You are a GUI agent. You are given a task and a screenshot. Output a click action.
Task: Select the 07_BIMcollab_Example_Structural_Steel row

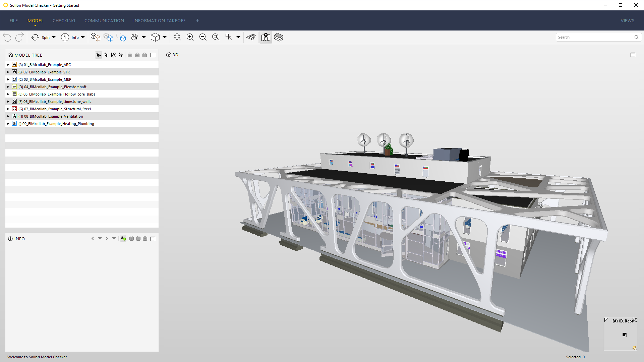point(82,109)
